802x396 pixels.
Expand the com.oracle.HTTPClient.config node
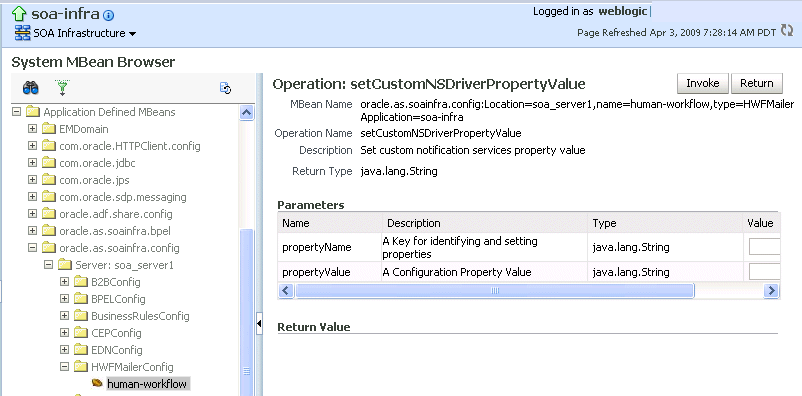point(33,146)
